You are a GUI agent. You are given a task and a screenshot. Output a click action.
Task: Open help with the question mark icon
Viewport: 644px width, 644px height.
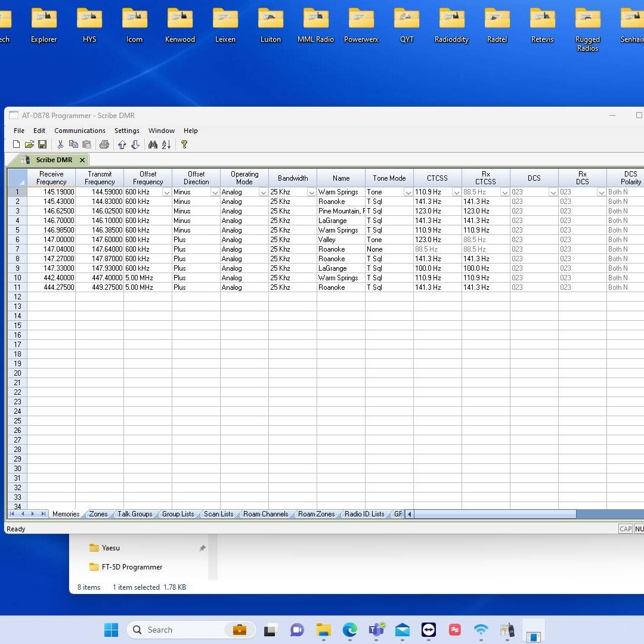[x=184, y=144]
